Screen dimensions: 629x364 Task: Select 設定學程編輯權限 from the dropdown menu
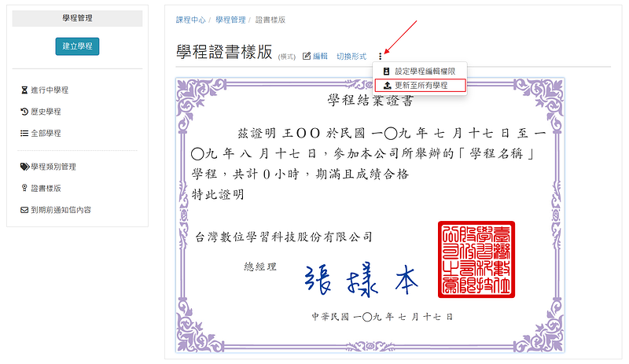[420, 72]
